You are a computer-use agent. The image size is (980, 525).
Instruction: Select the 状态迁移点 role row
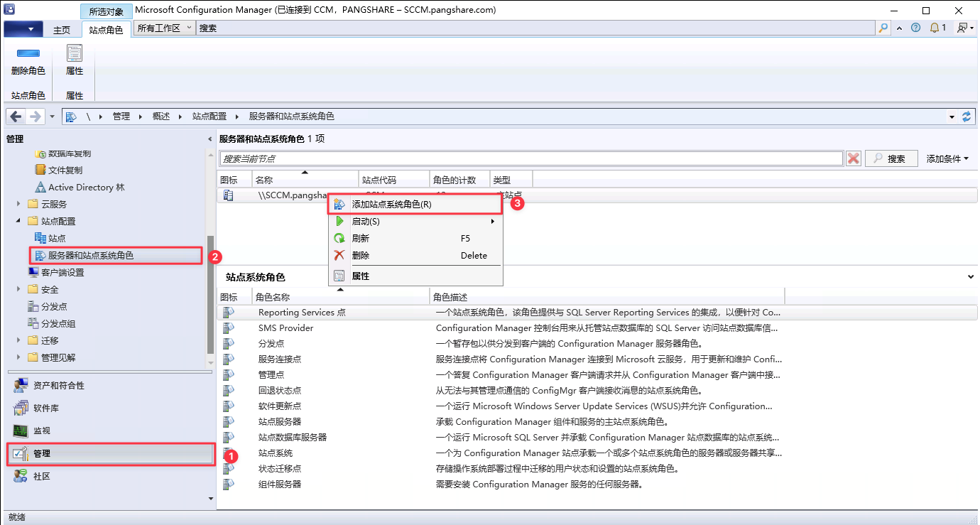[x=597, y=468]
